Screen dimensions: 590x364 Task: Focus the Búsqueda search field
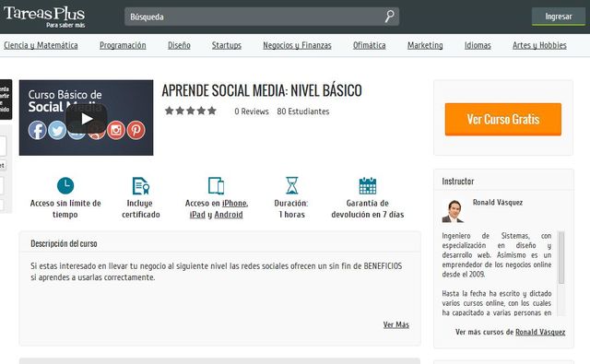click(262, 17)
